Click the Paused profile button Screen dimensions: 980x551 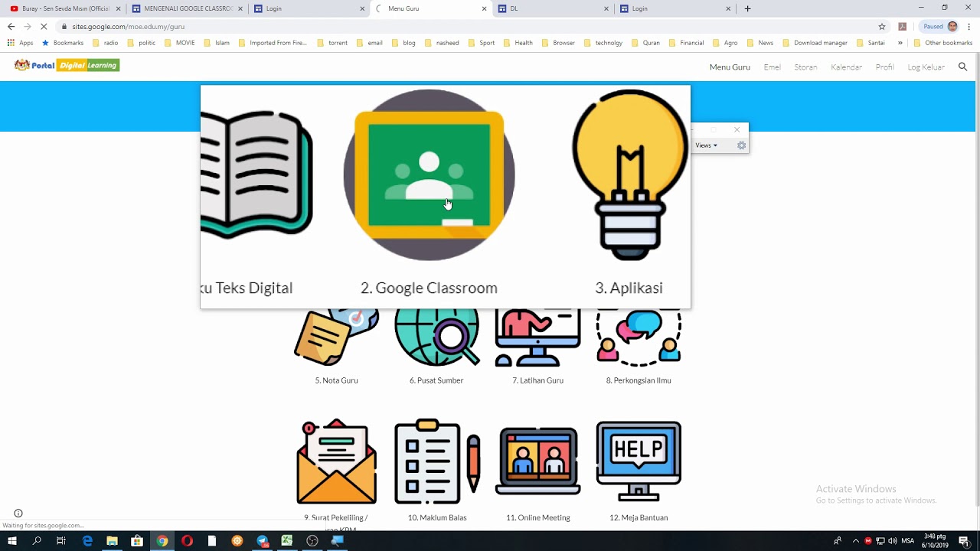(940, 26)
